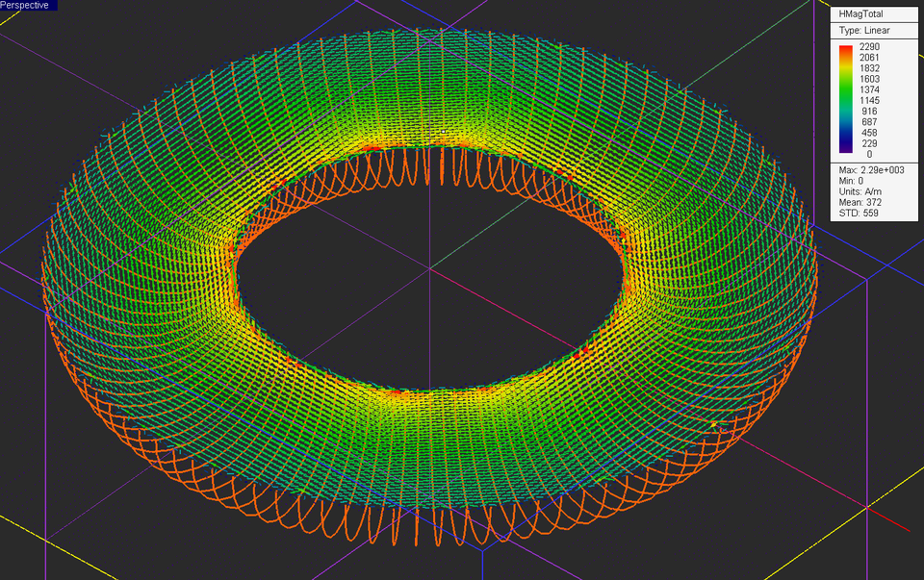Select the HMagTotal legend title
Screen dimensions: 924x580
click(x=861, y=14)
